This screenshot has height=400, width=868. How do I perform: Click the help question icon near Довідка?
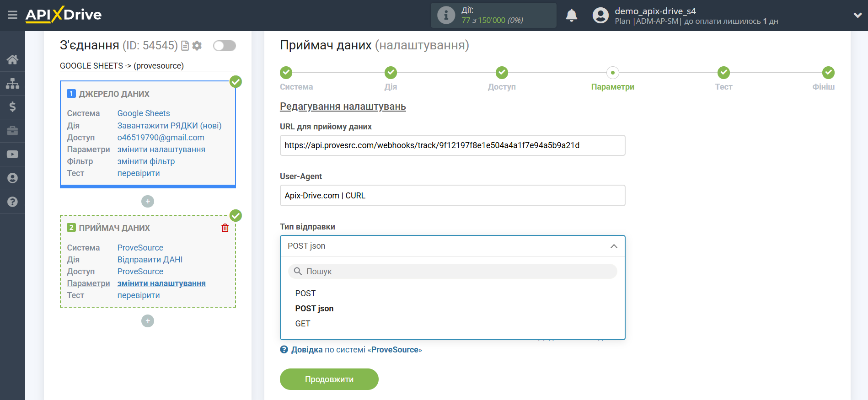coord(284,350)
